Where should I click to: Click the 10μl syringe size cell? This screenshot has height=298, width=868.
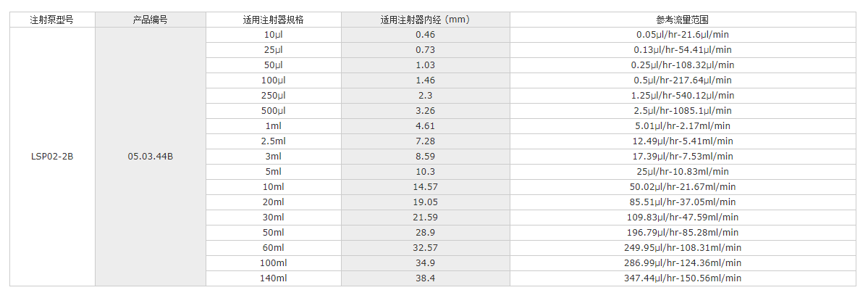pyautogui.click(x=274, y=35)
